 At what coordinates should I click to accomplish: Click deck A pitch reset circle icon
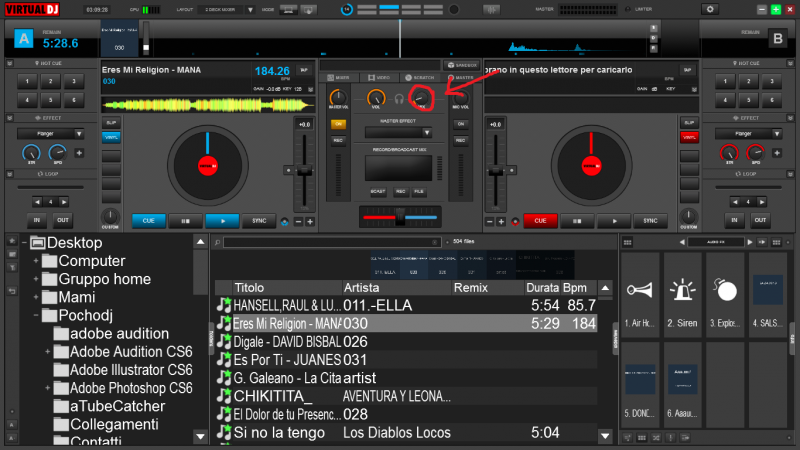coord(284,221)
